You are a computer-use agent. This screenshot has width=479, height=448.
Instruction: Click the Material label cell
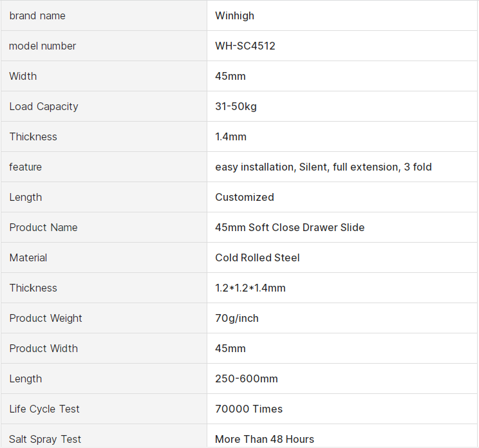(x=28, y=257)
